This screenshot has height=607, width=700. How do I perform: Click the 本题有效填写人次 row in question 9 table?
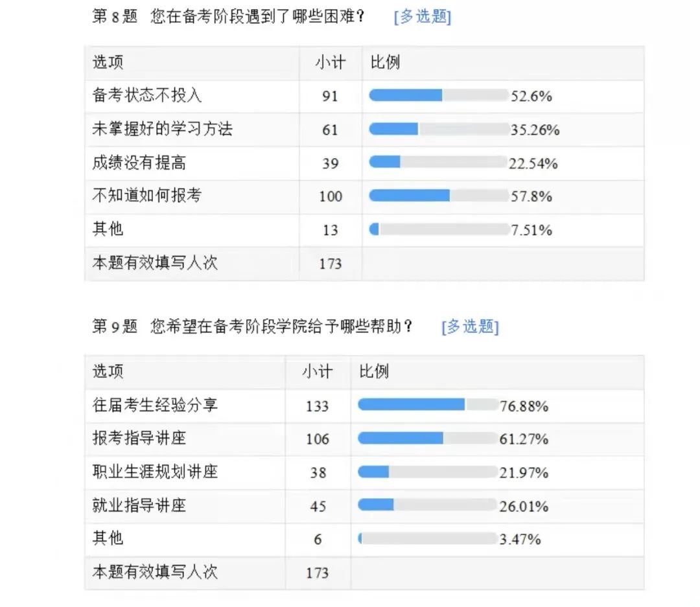click(x=364, y=573)
